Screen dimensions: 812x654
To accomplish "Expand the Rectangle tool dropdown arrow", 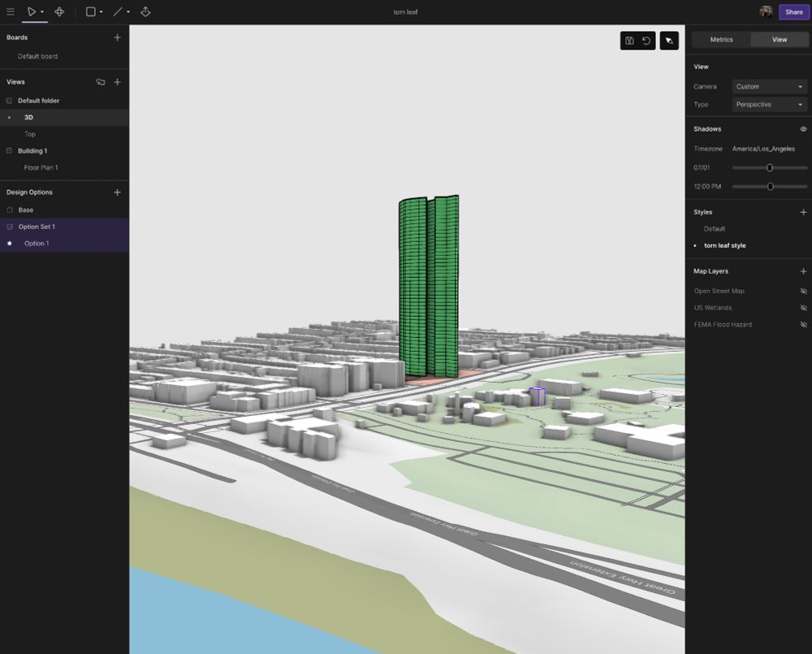I will click(101, 12).
